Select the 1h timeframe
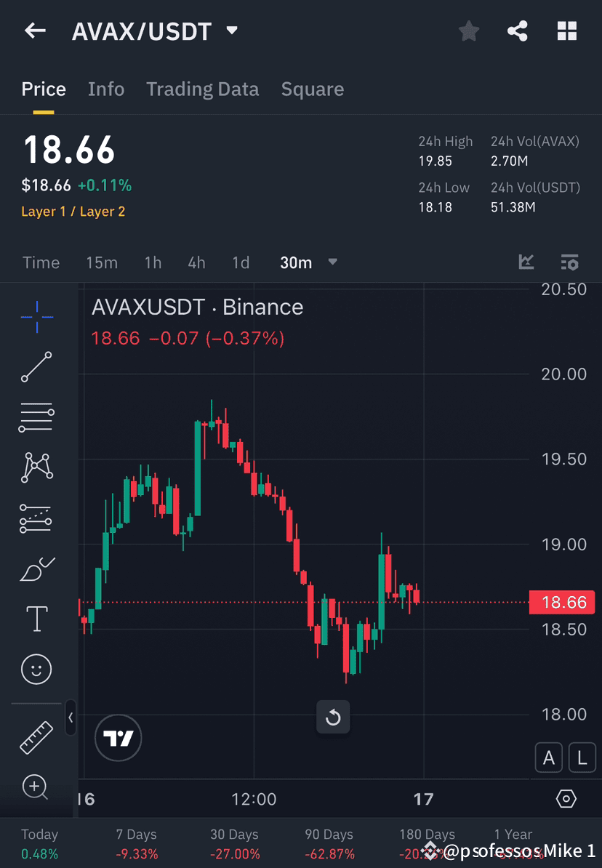Image resolution: width=602 pixels, height=868 pixels. (153, 262)
